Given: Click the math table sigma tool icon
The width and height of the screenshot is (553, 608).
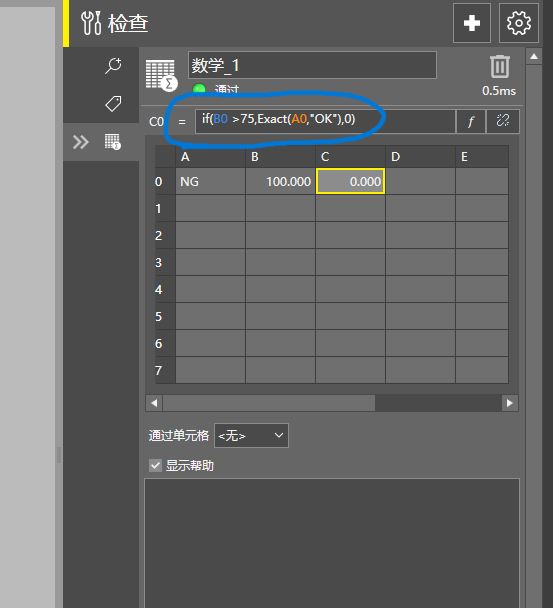Looking at the screenshot, I should click(x=161, y=75).
